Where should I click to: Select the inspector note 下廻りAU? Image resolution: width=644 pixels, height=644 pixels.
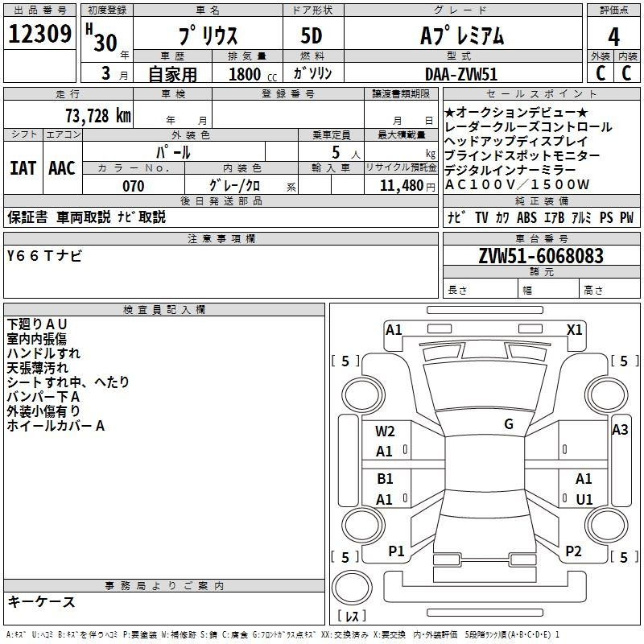click(37, 324)
